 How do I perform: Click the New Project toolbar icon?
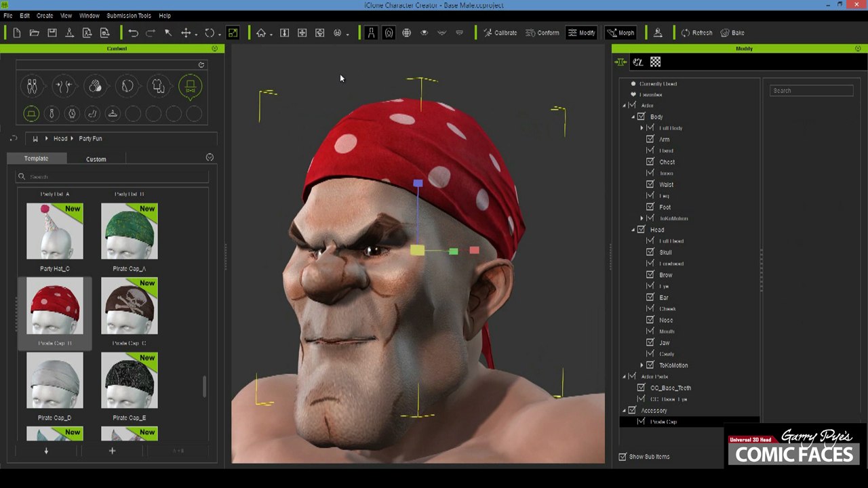coord(17,33)
